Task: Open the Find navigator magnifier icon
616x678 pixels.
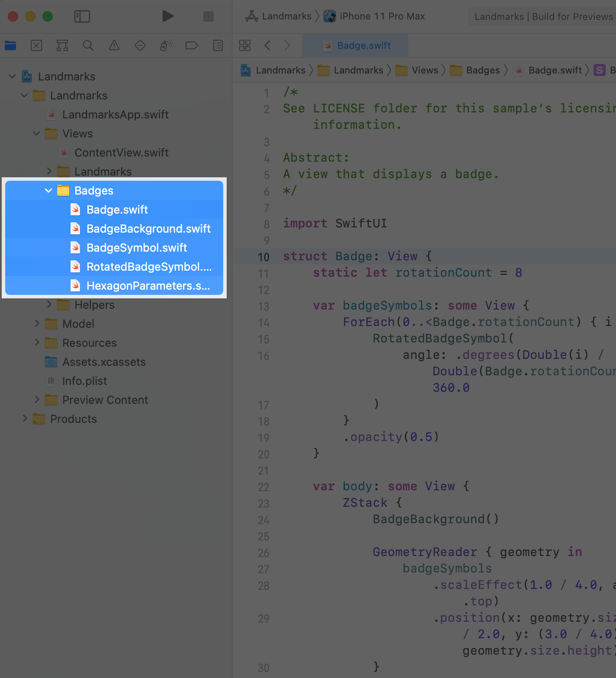Action: pyautogui.click(x=88, y=45)
